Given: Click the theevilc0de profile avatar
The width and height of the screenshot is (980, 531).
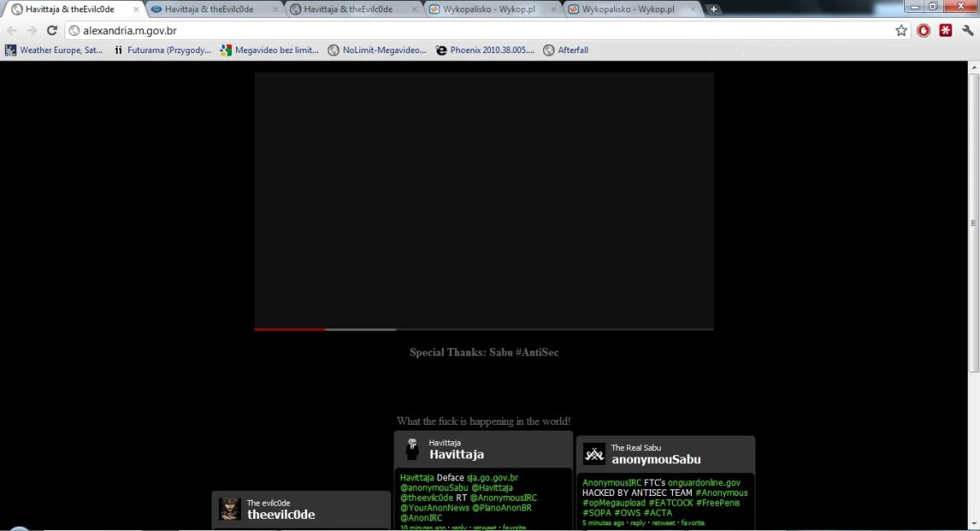Looking at the screenshot, I should (229, 509).
